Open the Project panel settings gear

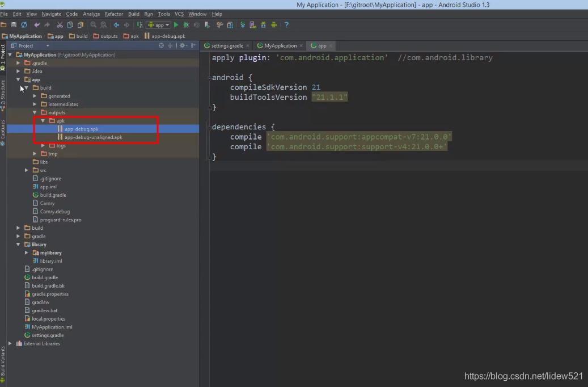[x=182, y=46]
